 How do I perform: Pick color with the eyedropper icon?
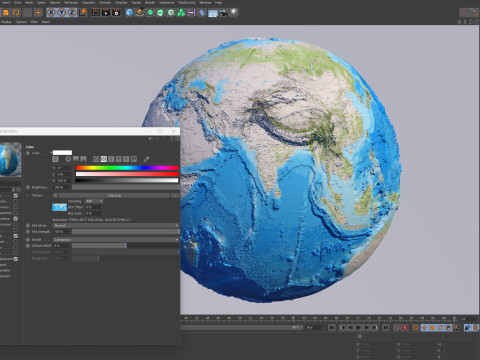[x=146, y=159]
